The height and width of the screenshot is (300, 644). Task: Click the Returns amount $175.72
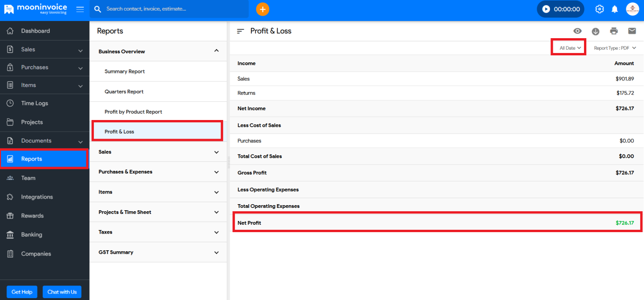pos(625,93)
